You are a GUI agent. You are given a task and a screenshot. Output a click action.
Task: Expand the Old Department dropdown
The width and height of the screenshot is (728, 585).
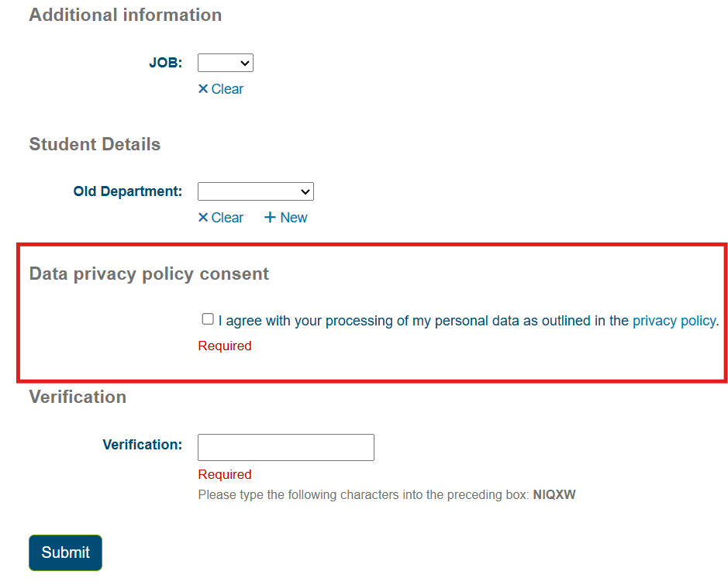256,191
